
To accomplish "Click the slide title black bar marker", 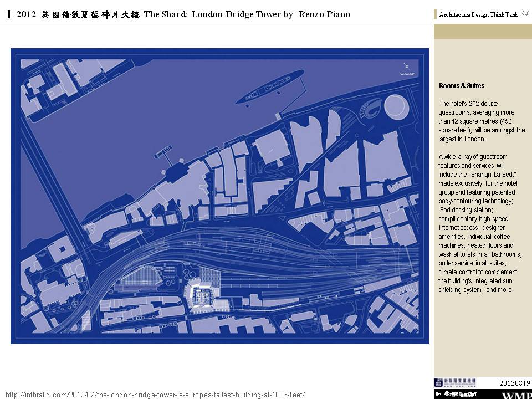I will click(x=10, y=14).
